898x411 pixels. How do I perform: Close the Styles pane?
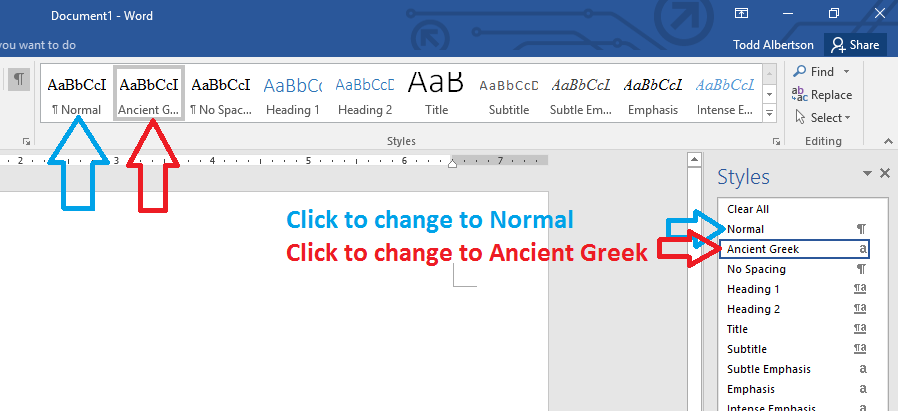tap(885, 173)
